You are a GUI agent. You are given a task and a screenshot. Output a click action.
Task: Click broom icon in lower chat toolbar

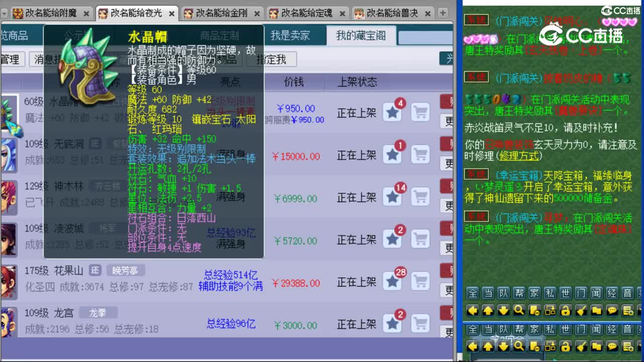pos(581,346)
